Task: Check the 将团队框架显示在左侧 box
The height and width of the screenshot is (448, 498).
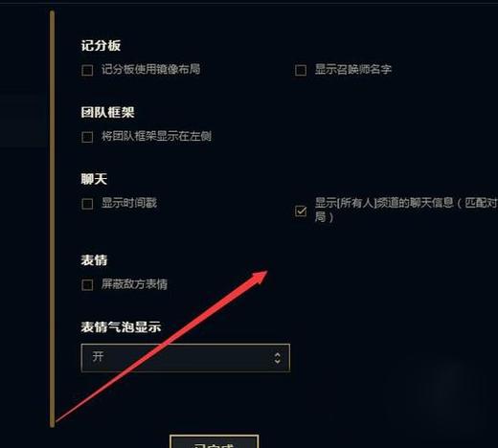Action: [x=87, y=137]
